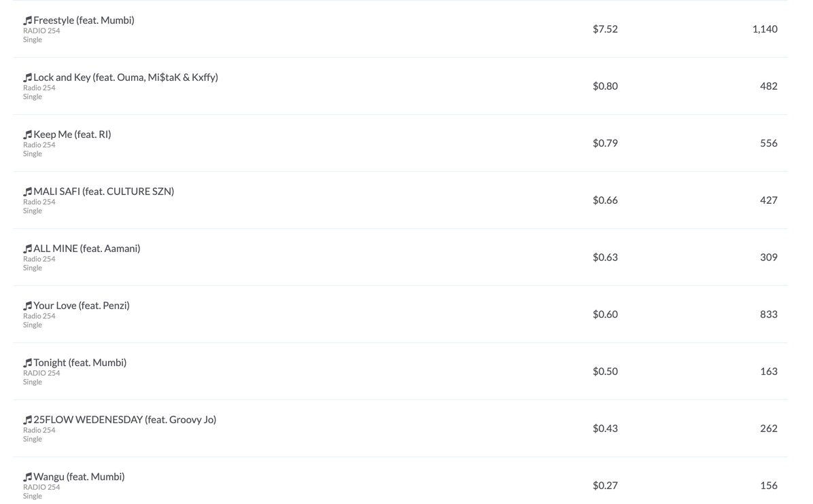Click music note icon beside 25FLOW WEDENESDAY
Image resolution: width=813 pixels, height=504 pixels.
click(27, 420)
